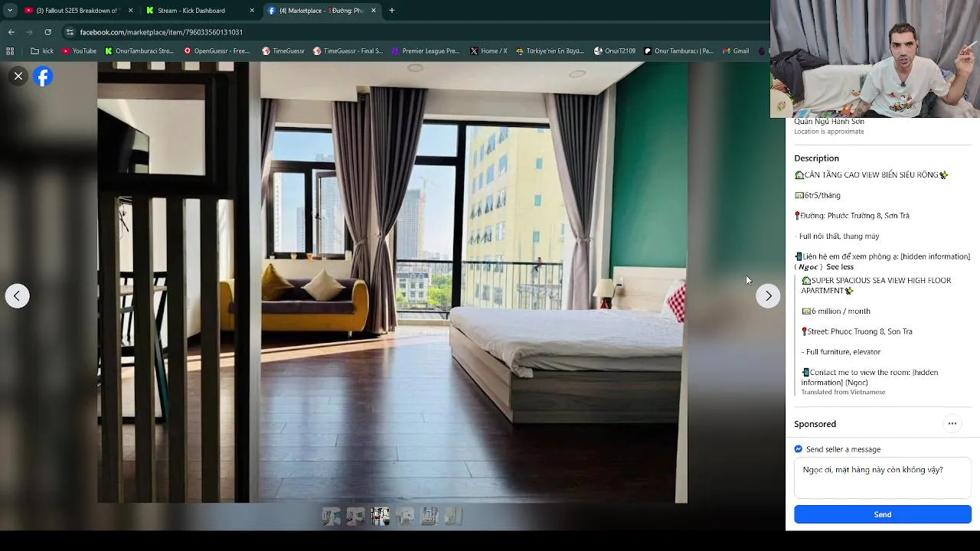Click the Messenger icon beside Send seller a message
This screenshot has height=551, width=980.
799,449
